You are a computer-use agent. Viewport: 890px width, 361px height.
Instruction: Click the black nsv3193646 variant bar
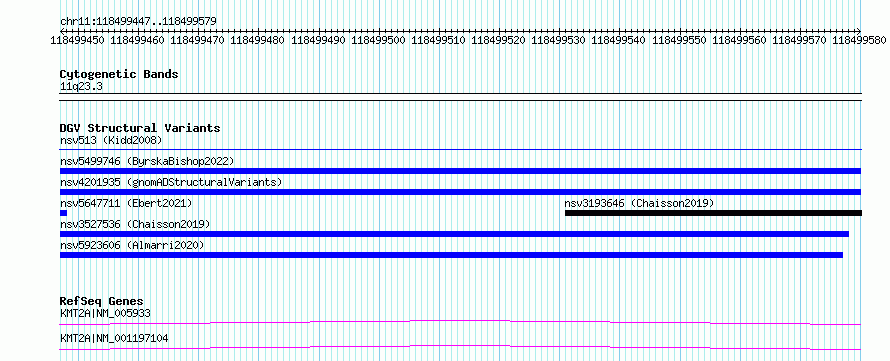(x=713, y=213)
